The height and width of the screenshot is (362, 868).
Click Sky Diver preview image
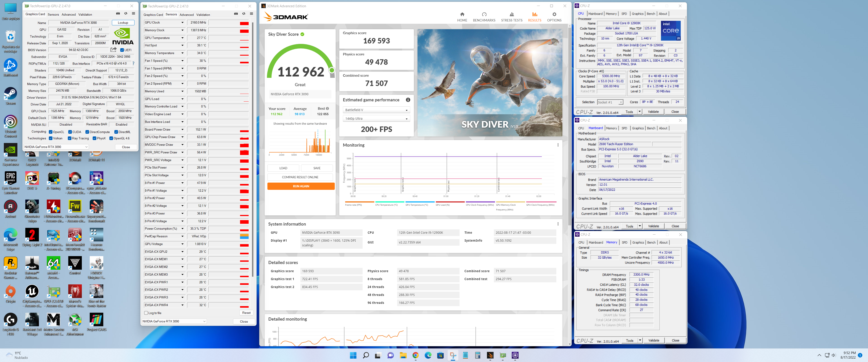(490, 83)
